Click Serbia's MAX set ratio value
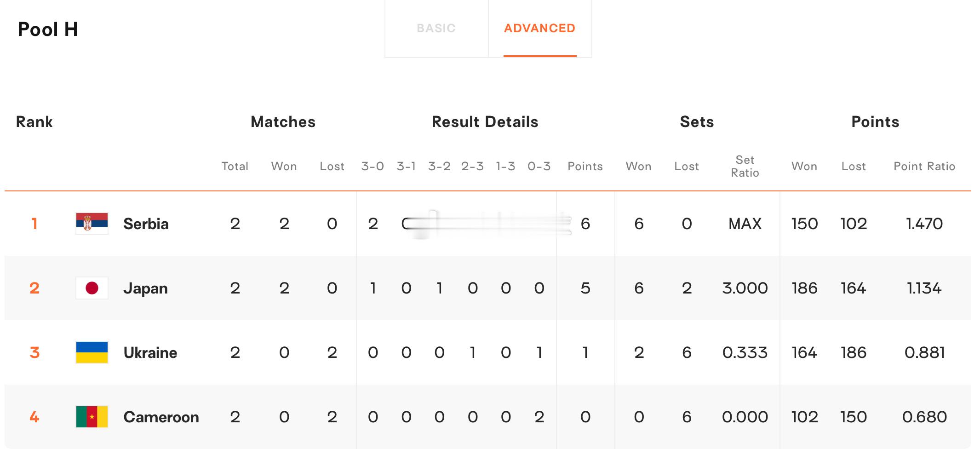 [745, 224]
